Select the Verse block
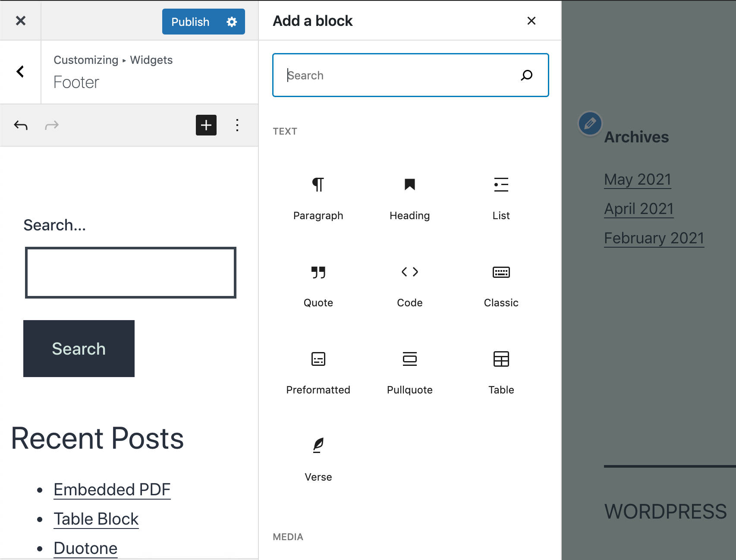Image resolution: width=736 pixels, height=560 pixels. 318,459
